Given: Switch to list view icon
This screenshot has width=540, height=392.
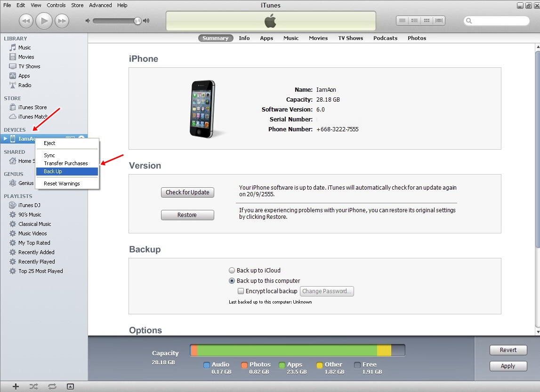Looking at the screenshot, I should click(x=402, y=21).
